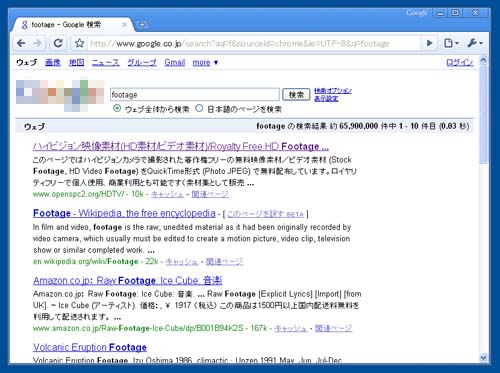
Task: Open the ニュース news link
Action: click(106, 63)
